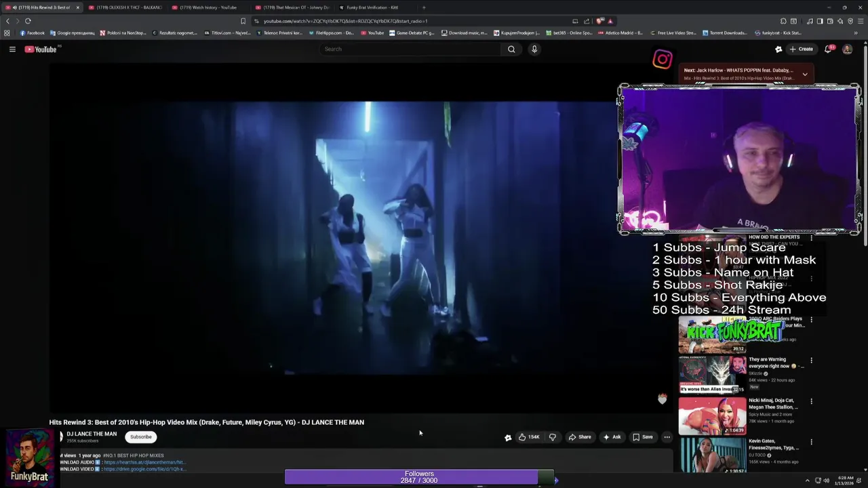Toggle the browser sidebar panel icon
Viewport: 868px width, 488px height.
(x=820, y=21)
